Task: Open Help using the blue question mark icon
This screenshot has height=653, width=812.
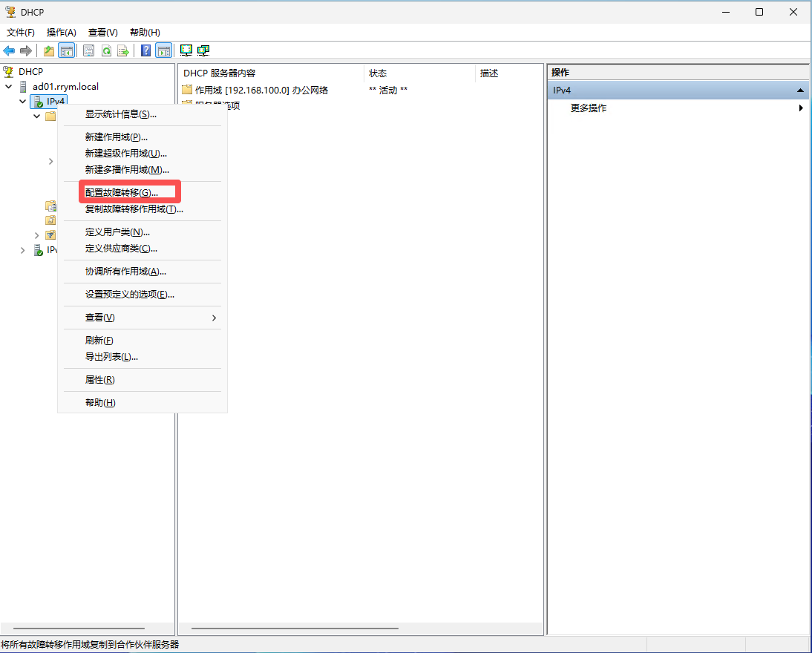Action: (x=146, y=50)
